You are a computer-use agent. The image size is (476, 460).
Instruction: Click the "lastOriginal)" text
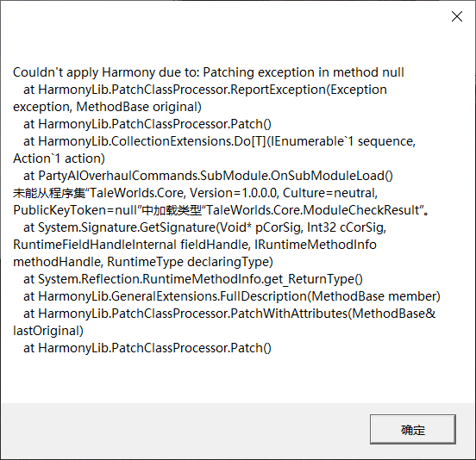[x=48, y=331]
